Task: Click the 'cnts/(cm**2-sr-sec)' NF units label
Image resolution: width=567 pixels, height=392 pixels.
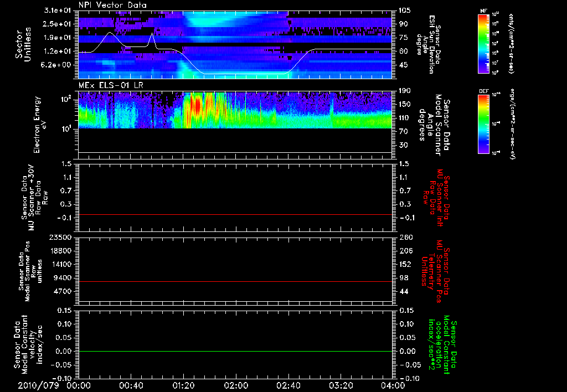Action: pos(511,44)
